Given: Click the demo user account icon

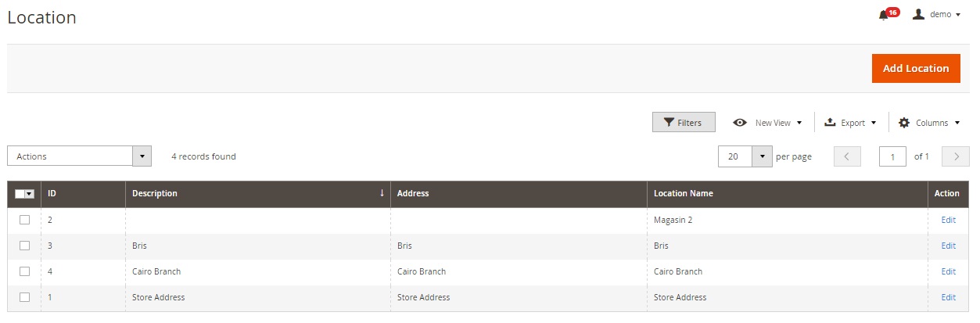Looking at the screenshot, I should coord(919,14).
